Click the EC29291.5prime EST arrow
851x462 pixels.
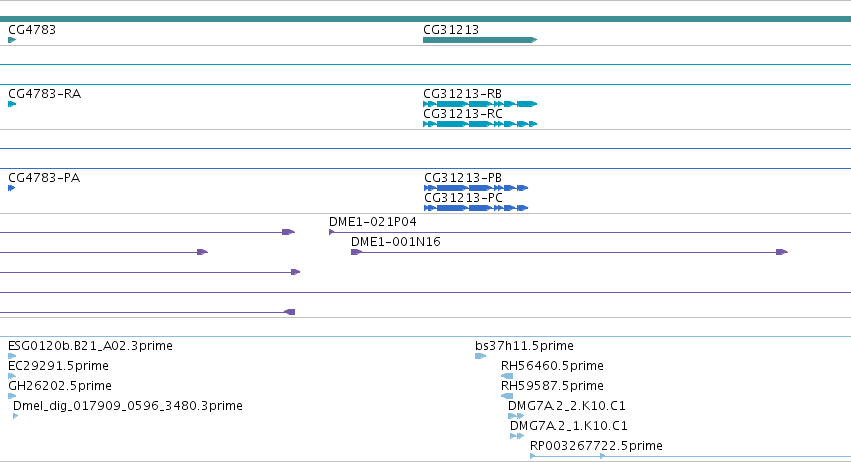click(x=12, y=376)
